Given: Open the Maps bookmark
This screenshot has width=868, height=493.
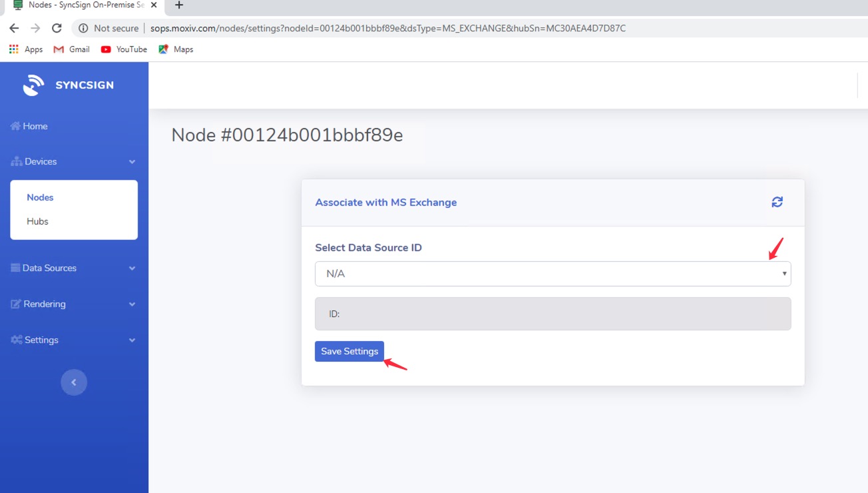Looking at the screenshot, I should [176, 49].
